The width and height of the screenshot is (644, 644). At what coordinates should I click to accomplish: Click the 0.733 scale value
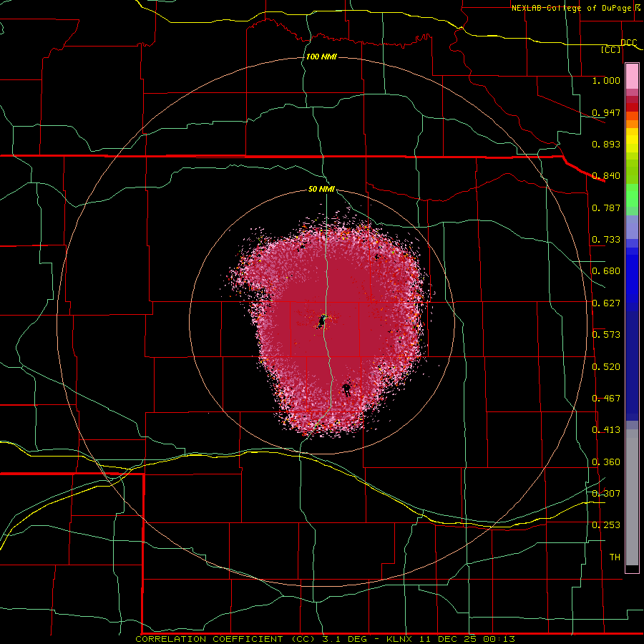point(606,240)
